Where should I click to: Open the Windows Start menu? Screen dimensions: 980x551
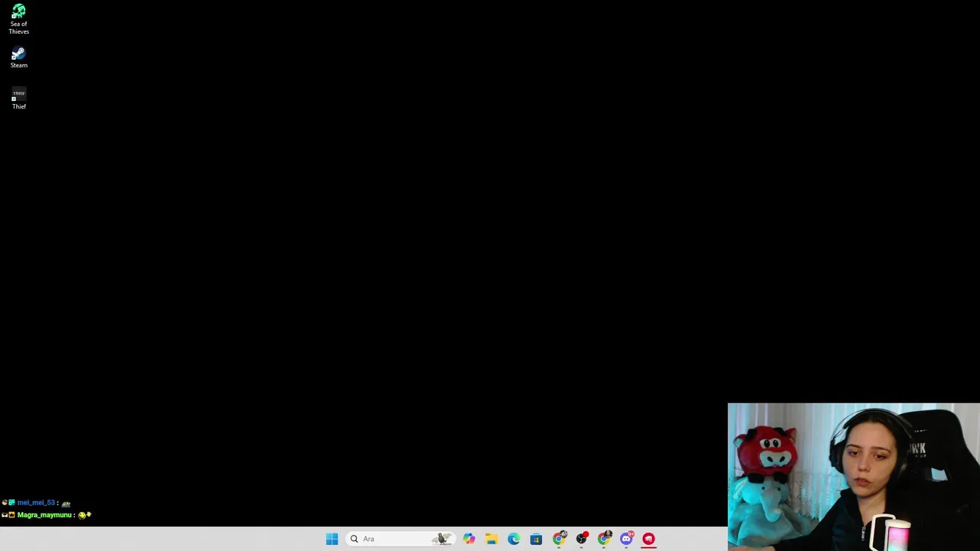(x=332, y=539)
